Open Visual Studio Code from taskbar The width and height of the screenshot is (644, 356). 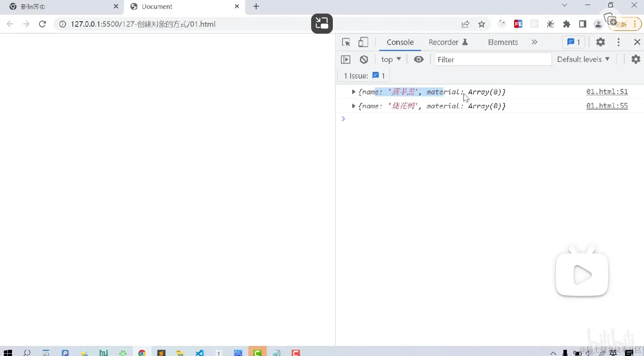coord(200,353)
